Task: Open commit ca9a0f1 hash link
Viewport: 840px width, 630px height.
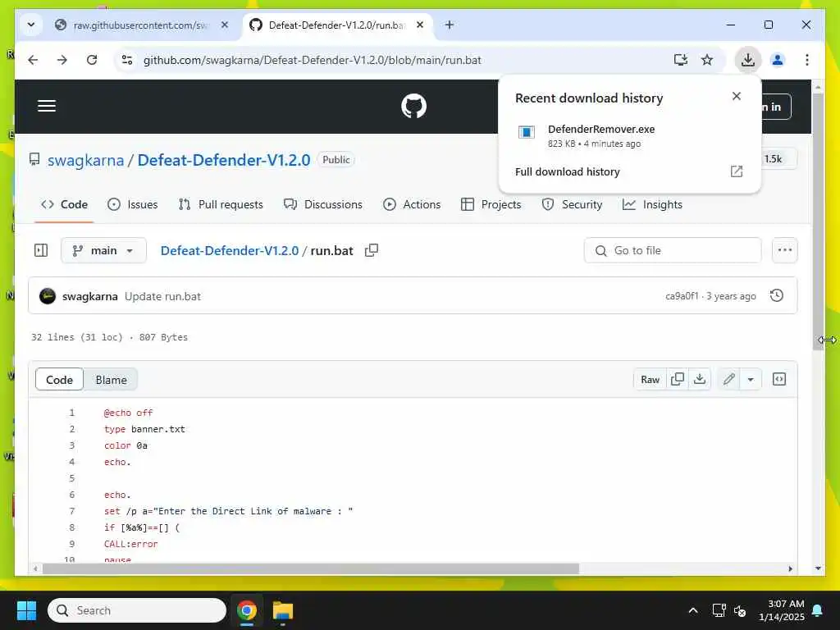Action: point(682,296)
